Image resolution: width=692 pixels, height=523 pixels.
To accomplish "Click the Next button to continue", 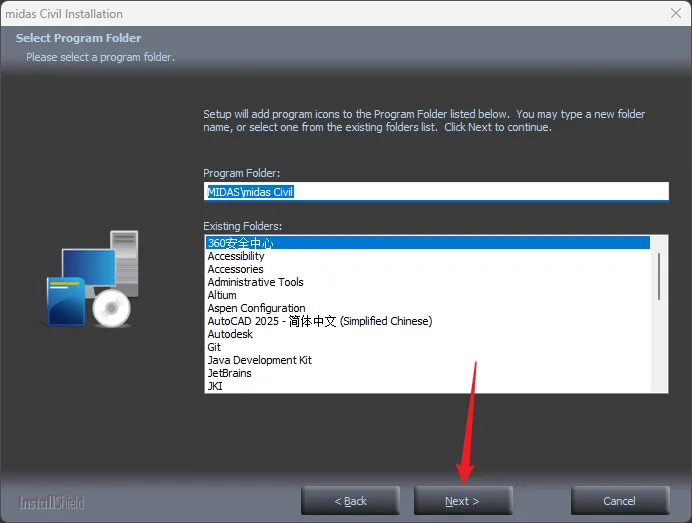I will tap(463, 500).
